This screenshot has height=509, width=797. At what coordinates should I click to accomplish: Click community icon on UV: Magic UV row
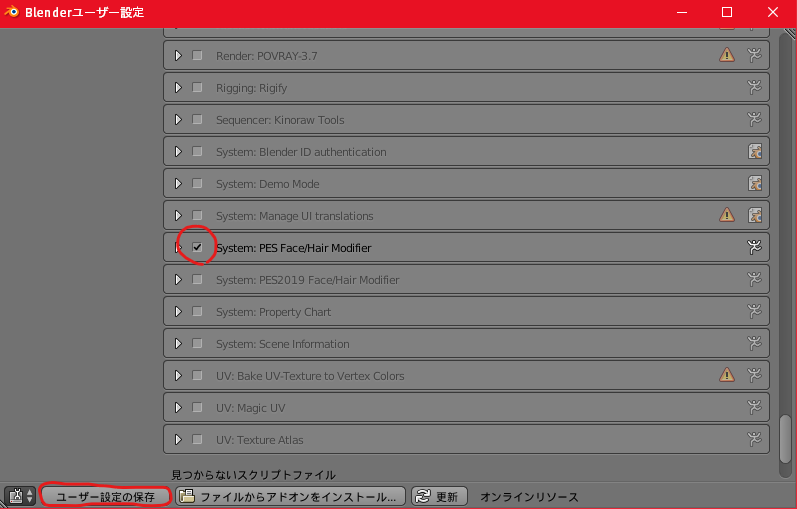pos(755,407)
